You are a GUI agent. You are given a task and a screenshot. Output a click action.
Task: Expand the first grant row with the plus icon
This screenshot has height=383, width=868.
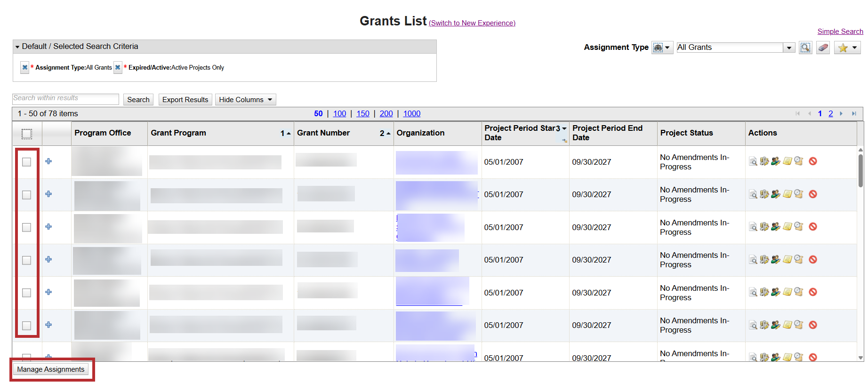[48, 161]
